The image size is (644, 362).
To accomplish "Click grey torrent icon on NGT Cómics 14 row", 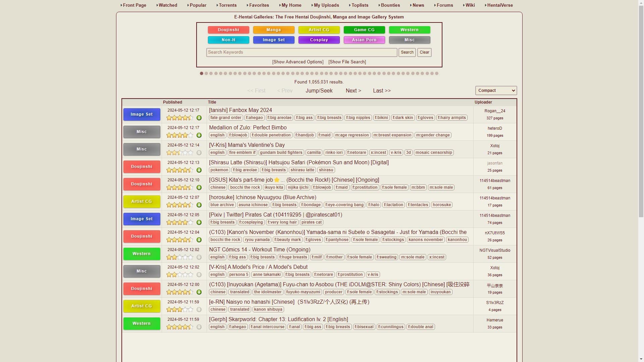I will [x=199, y=257].
